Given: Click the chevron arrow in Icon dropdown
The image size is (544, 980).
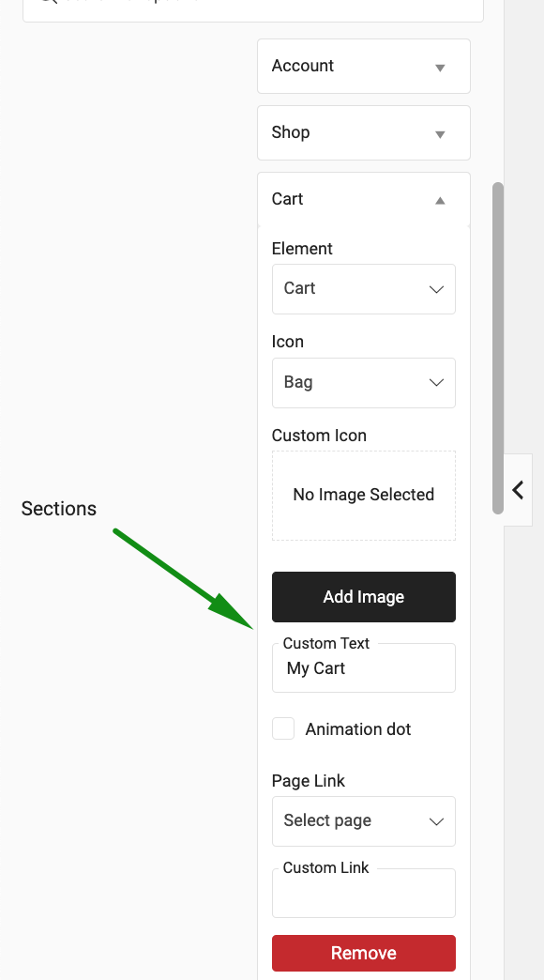Looking at the screenshot, I should [436, 382].
